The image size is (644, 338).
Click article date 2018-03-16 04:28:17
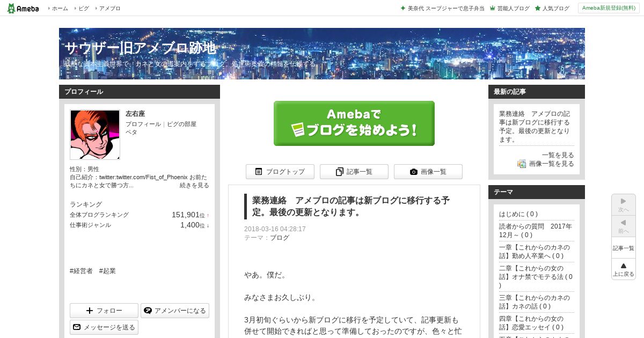click(275, 229)
